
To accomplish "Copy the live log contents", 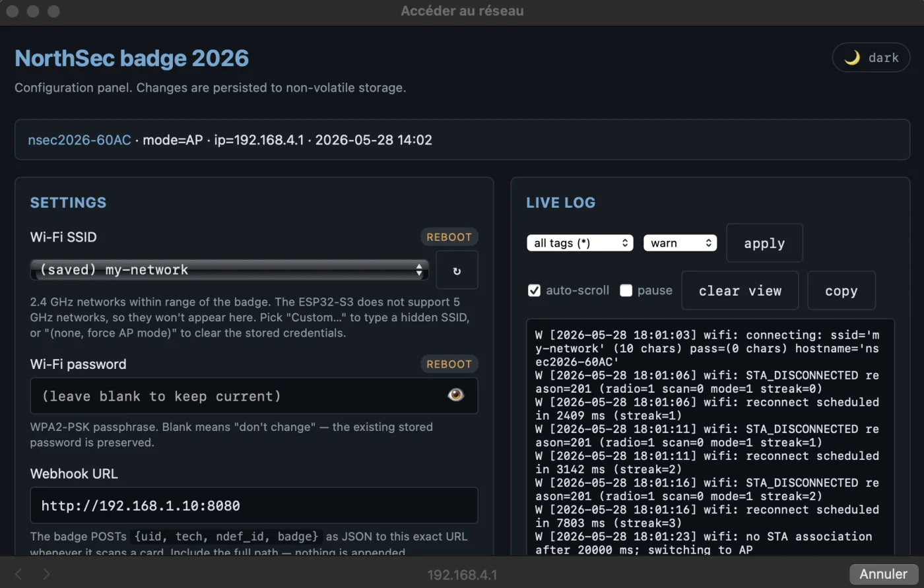I will (x=841, y=290).
